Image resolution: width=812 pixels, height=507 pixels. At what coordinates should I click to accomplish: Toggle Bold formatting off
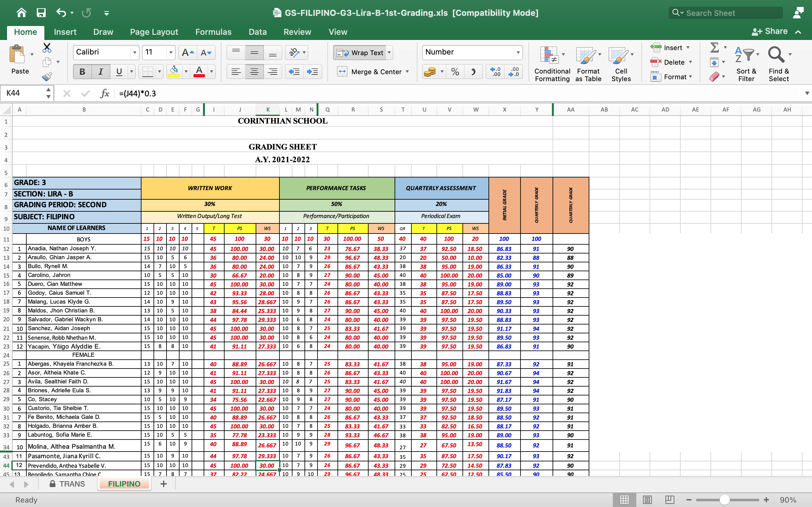click(x=82, y=72)
